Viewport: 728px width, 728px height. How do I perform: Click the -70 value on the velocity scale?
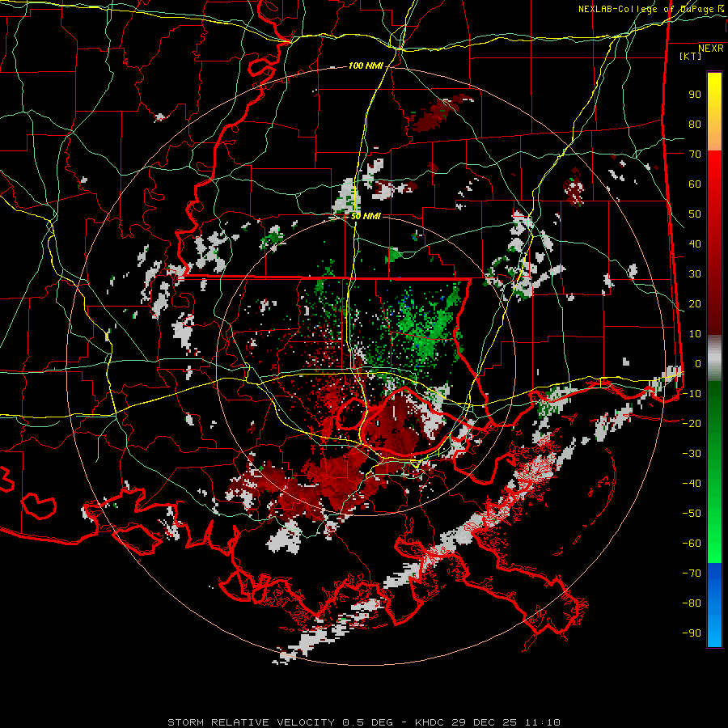(x=692, y=574)
